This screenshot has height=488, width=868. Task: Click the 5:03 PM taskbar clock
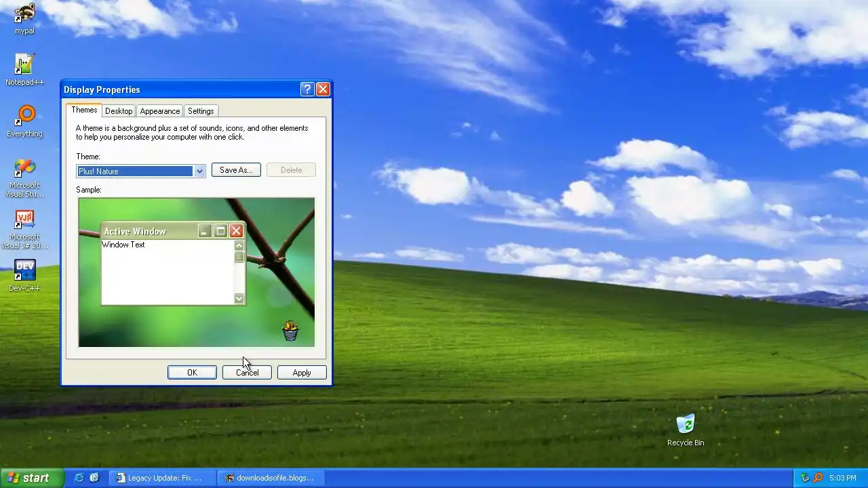[x=843, y=478]
